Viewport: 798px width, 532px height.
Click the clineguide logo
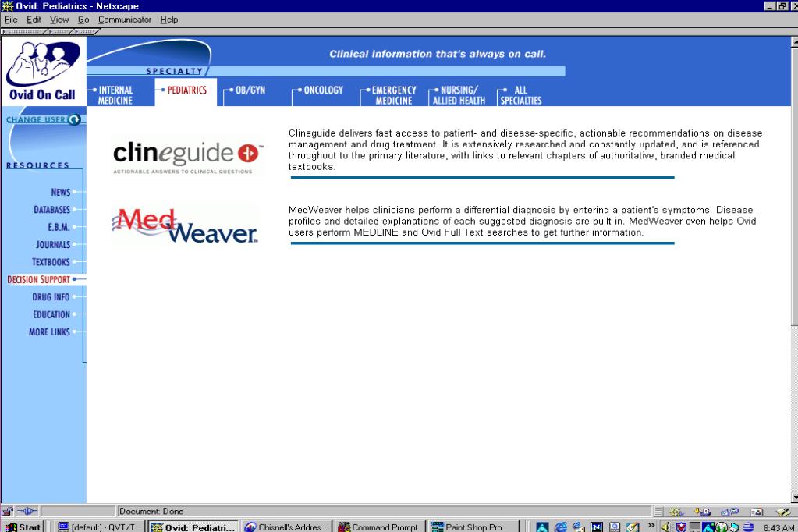(187, 157)
